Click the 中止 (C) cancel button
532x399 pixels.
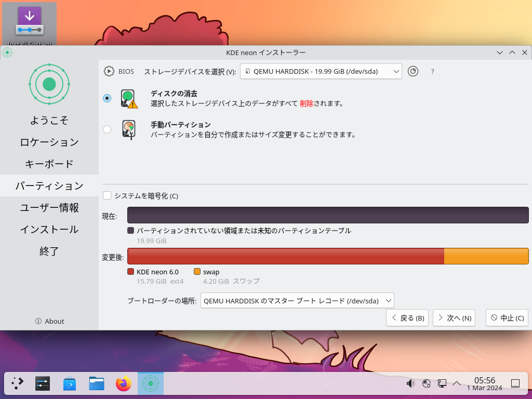[x=507, y=318]
